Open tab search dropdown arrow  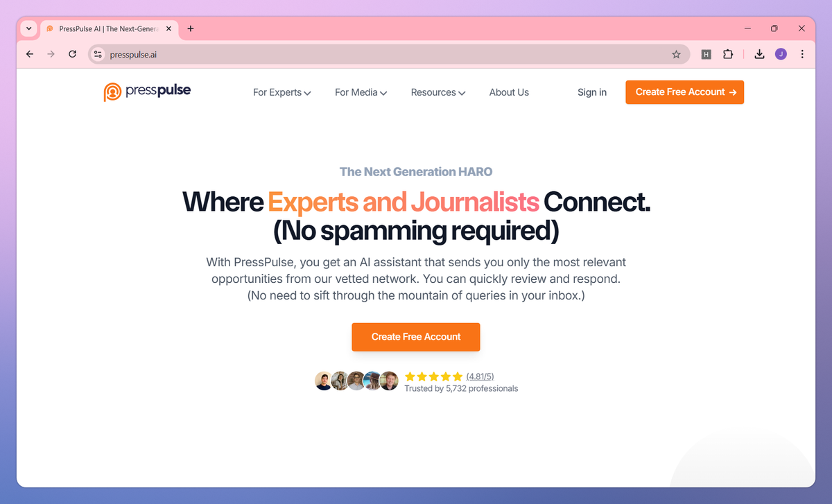[x=28, y=28]
